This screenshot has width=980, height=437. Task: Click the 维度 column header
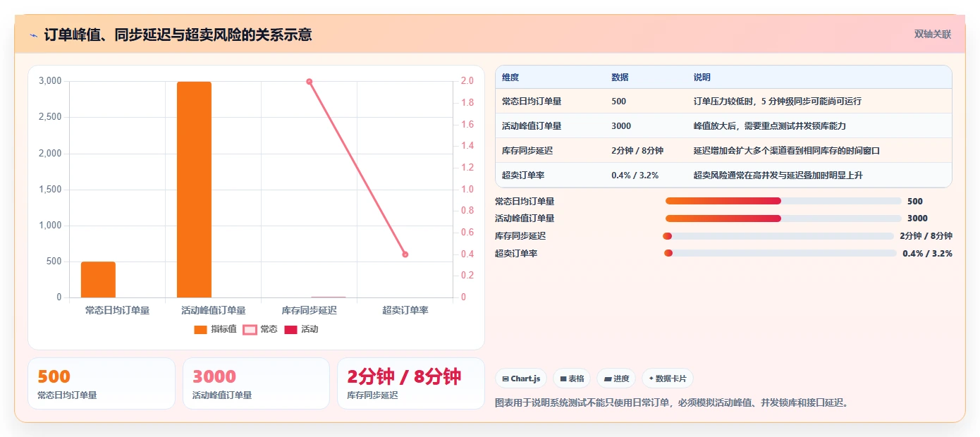[x=510, y=78]
